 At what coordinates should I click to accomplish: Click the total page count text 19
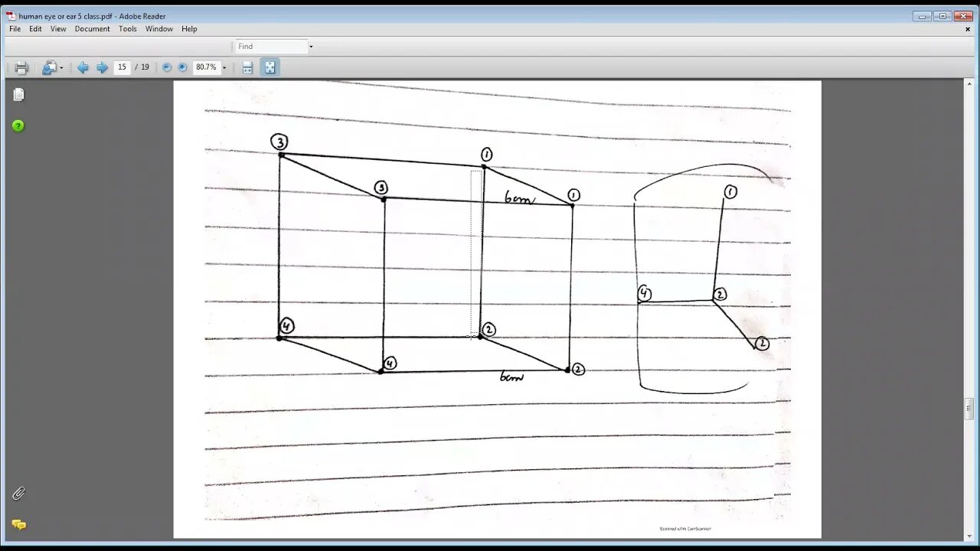coord(145,67)
